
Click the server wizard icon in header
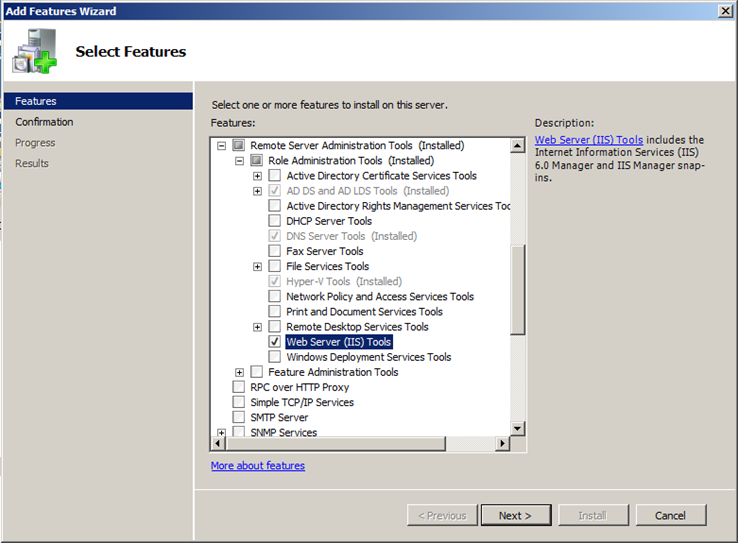point(36,51)
